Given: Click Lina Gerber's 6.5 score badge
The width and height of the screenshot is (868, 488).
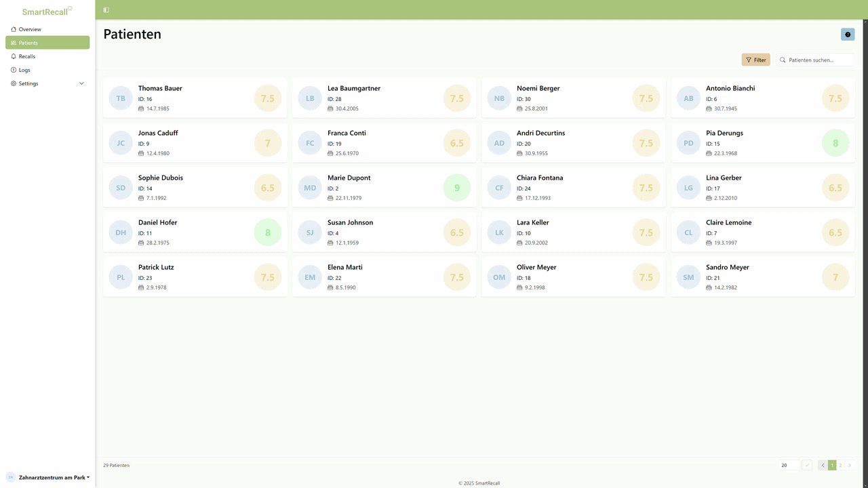Looking at the screenshot, I should pos(835,188).
